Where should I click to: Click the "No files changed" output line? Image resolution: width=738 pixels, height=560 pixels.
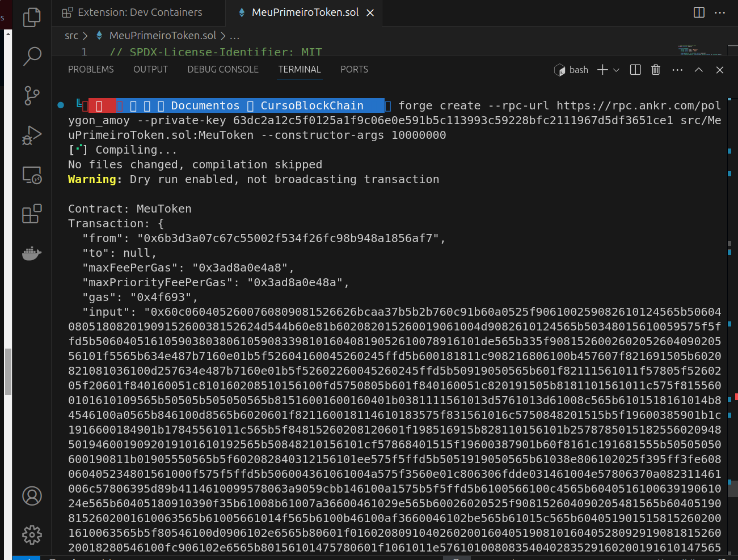pos(195,164)
